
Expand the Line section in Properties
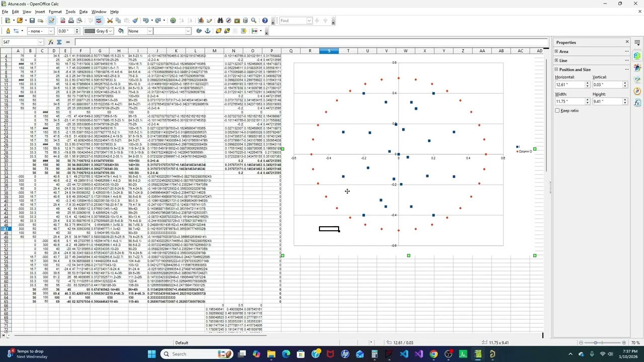(556, 60)
